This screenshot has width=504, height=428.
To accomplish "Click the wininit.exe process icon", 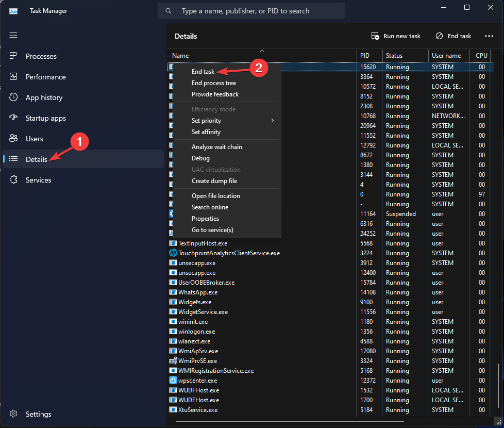I will [x=173, y=321].
